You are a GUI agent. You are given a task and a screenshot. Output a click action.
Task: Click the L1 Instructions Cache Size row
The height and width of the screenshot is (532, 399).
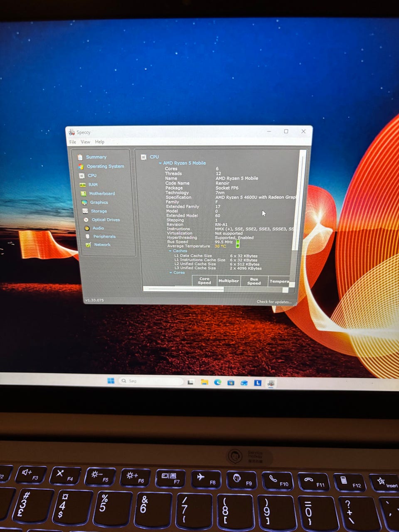[216, 260]
